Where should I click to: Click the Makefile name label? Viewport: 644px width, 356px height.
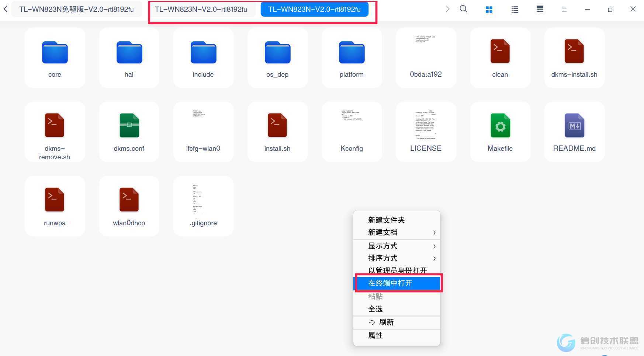[x=500, y=149]
